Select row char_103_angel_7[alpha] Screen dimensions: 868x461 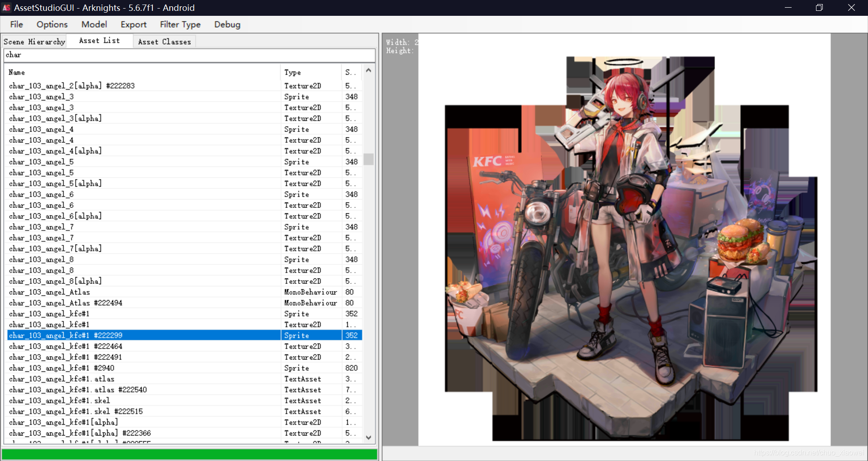tap(185, 249)
